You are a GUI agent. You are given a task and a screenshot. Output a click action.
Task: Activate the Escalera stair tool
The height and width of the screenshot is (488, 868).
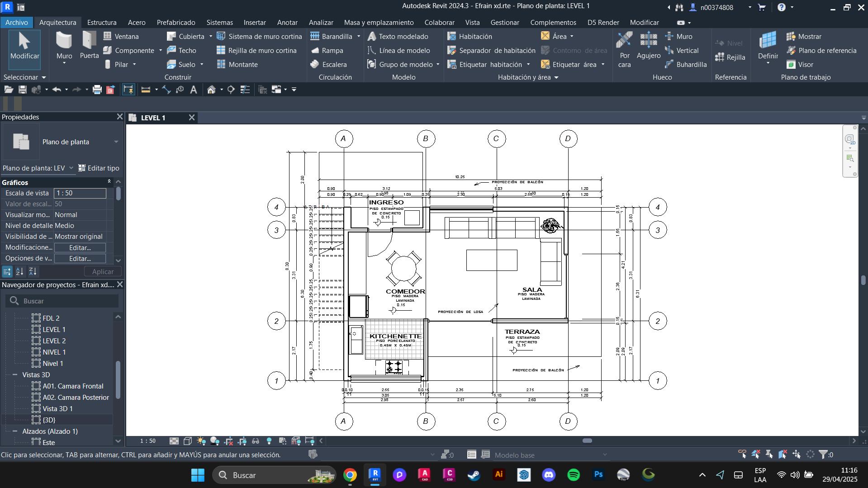click(x=328, y=64)
